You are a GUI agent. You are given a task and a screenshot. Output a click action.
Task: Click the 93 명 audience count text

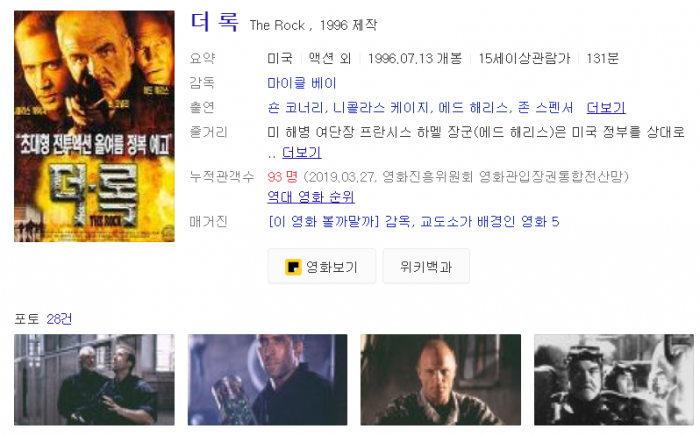[x=282, y=177]
